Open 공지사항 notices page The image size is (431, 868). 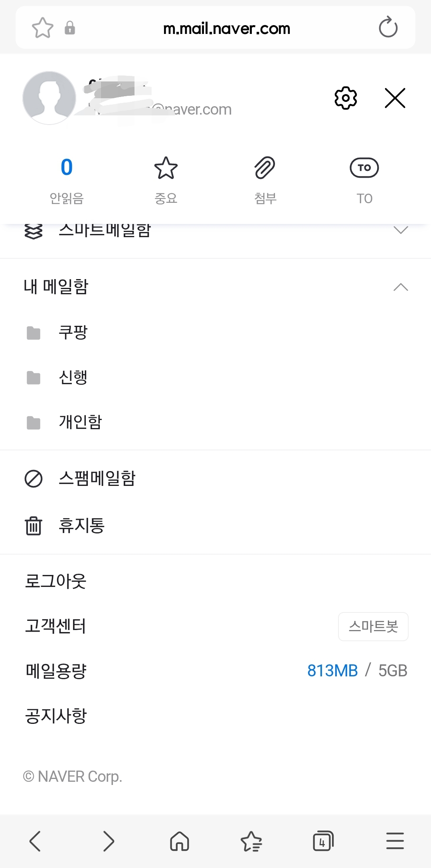pyautogui.click(x=56, y=715)
